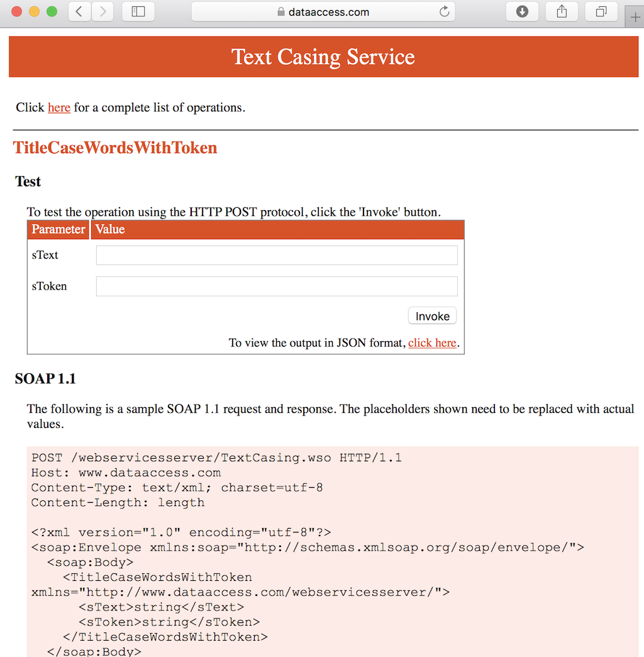Click the 'click here' JSON output link
Screen dimensions: 644x657
[432, 343]
